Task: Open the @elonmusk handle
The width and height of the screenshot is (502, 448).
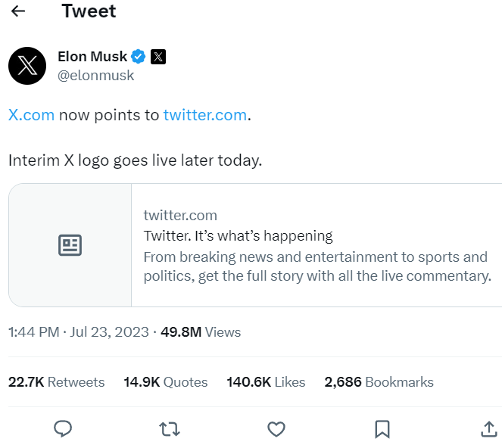Action: 95,76
